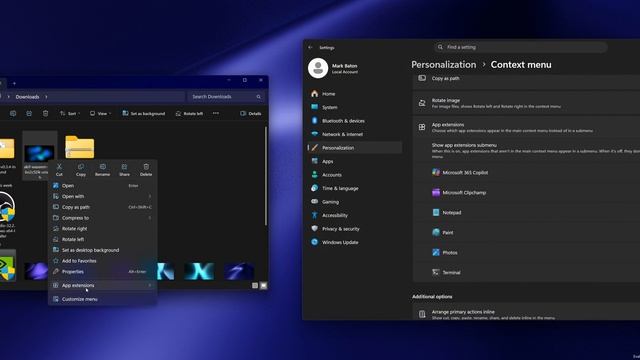The height and width of the screenshot is (360, 640).
Task: Open Home in Settings sidebar
Action: pos(355,94)
